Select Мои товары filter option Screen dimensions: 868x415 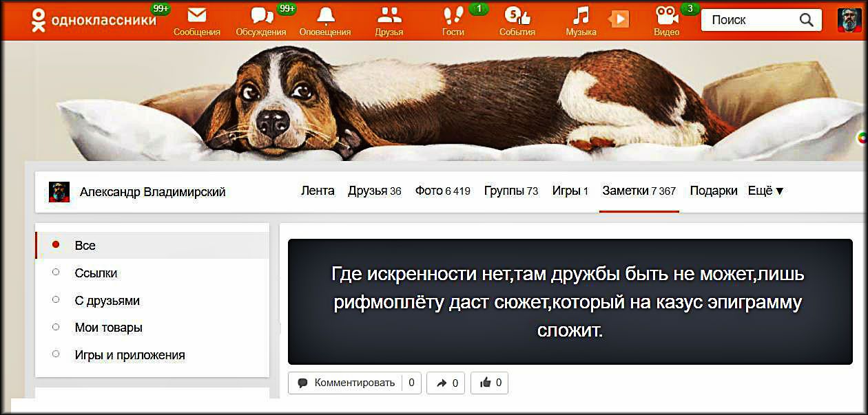108,328
